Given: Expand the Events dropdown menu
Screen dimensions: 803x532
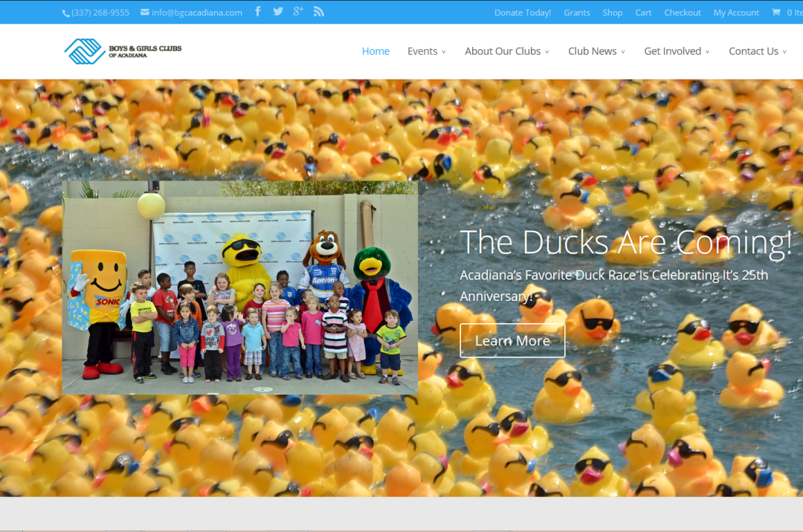Looking at the screenshot, I should point(422,51).
